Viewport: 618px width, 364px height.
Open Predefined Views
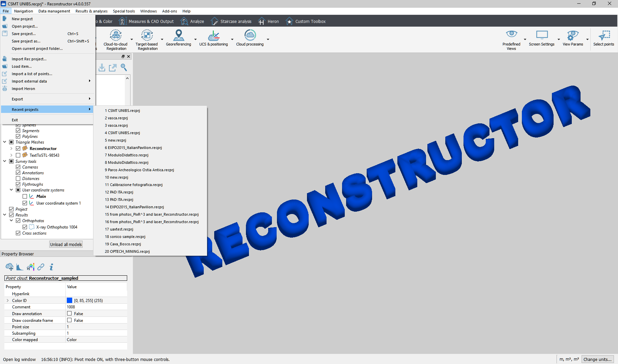click(x=511, y=40)
